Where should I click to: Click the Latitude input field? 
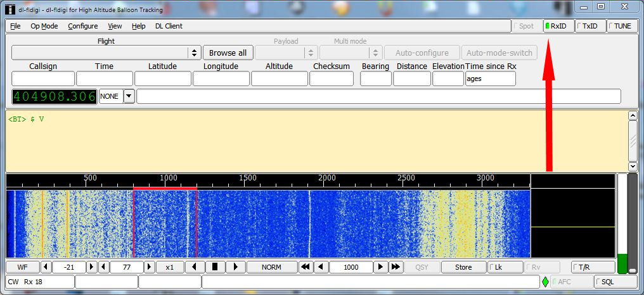163,78
